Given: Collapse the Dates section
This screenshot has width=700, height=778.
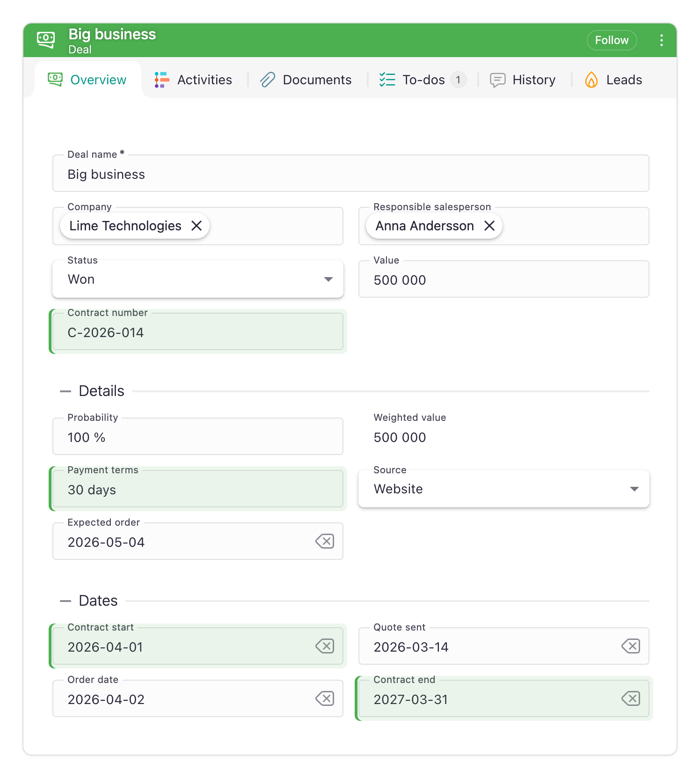Looking at the screenshot, I should click(66, 601).
